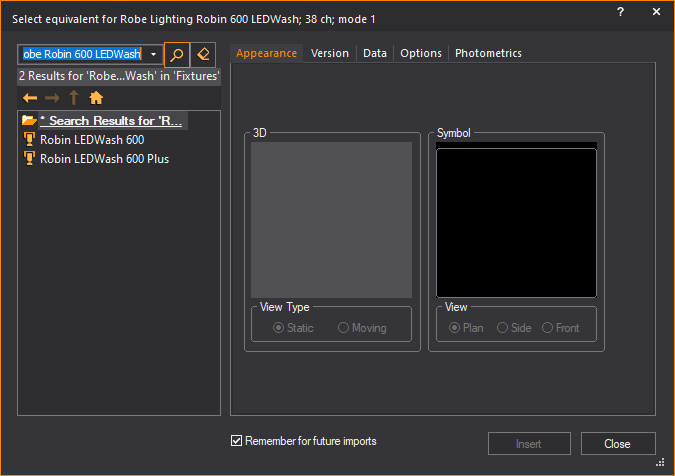
Task: Click fixture icon beside Robin LEDWash 600 Plus
Action: click(29, 158)
